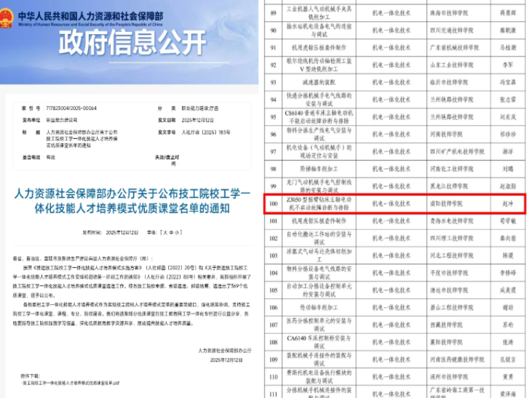Image resolution: width=532 pixels, height=398 pixels.
Task: Click the 附件下载 attachment label
Action: point(32,375)
